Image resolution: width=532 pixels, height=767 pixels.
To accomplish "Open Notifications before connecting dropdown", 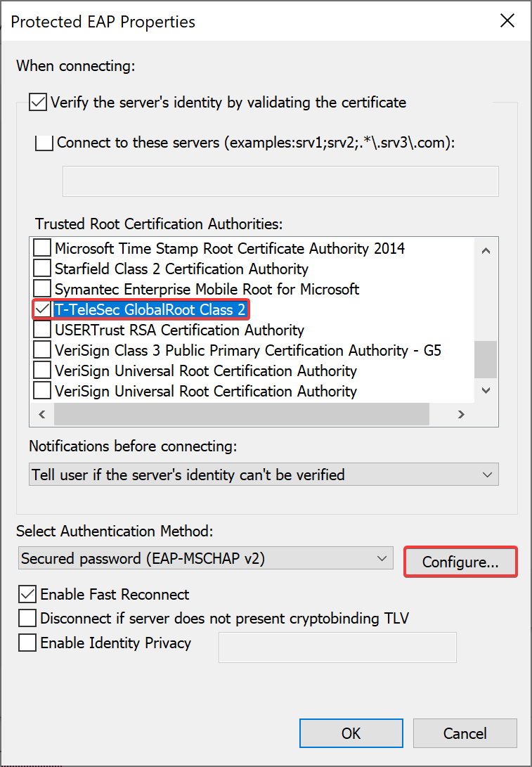I will tap(264, 475).
